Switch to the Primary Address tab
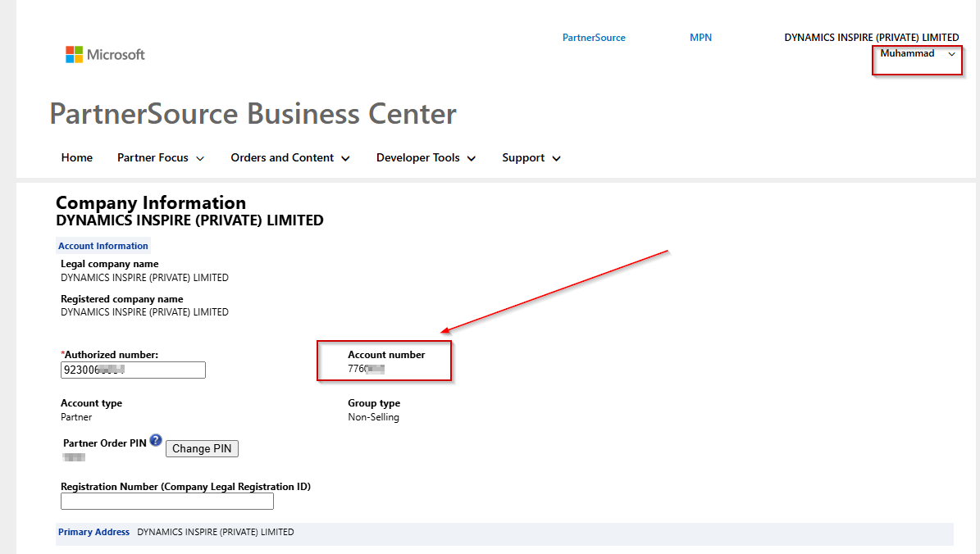The height and width of the screenshot is (554, 980). tap(93, 533)
